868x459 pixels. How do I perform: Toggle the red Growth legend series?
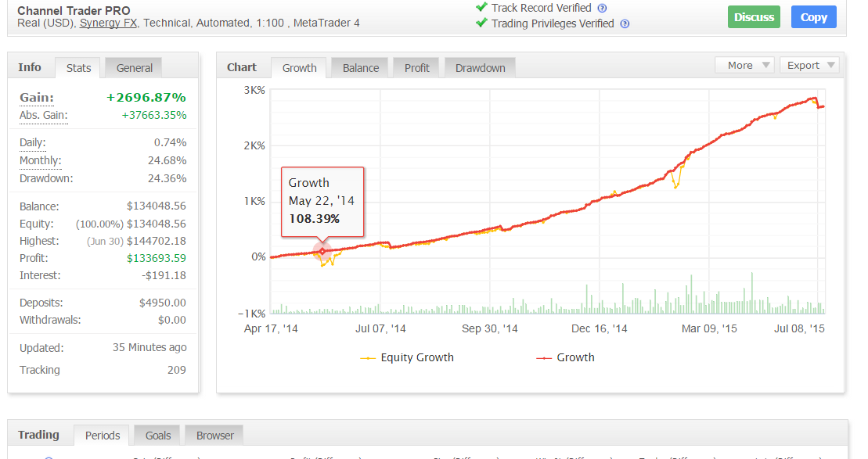[565, 358]
